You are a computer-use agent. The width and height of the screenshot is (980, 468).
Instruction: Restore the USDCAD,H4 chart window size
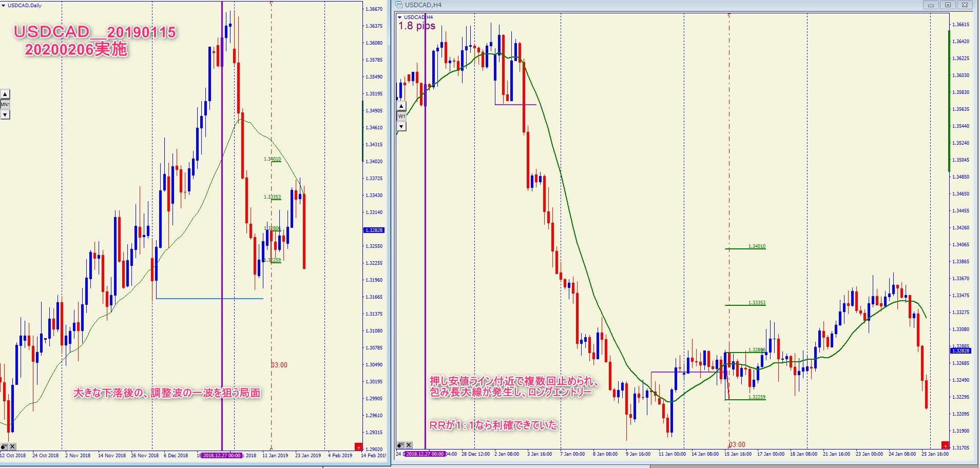tap(948, 5)
